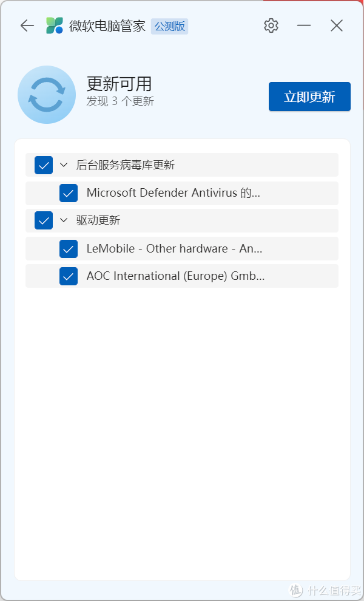Uncheck the 驱动更新 group checkbox
The height and width of the screenshot is (601, 364).
click(x=44, y=220)
